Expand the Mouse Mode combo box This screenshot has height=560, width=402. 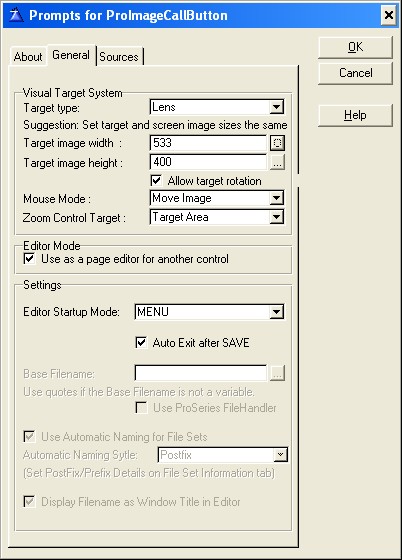[276, 198]
